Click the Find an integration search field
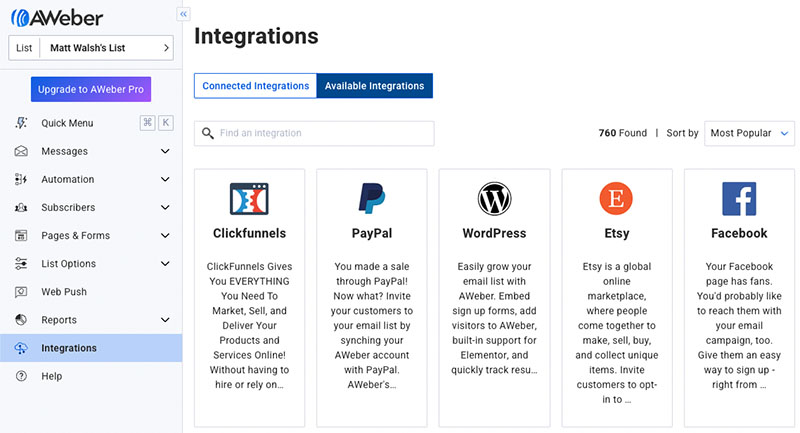This screenshot has height=433, width=800. [x=314, y=133]
